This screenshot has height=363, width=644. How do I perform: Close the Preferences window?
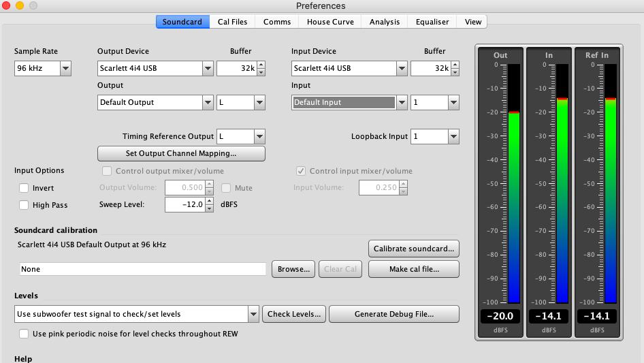[x=6, y=5]
